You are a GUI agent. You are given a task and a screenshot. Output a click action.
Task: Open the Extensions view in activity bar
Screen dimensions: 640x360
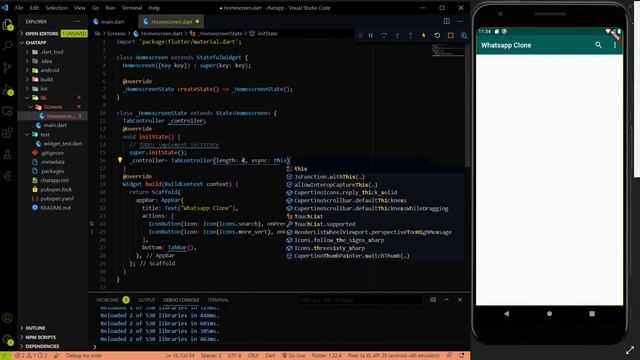click(7, 133)
